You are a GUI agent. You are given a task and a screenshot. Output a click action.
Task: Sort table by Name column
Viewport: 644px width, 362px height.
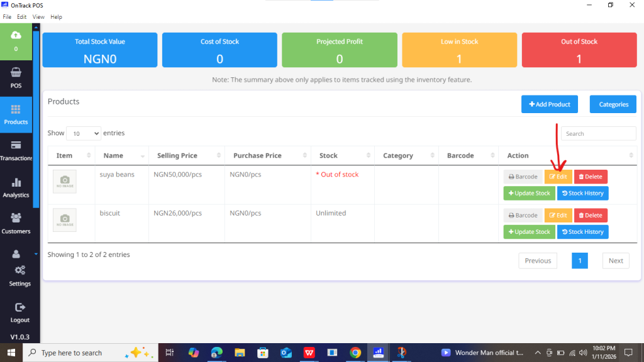[122, 156]
